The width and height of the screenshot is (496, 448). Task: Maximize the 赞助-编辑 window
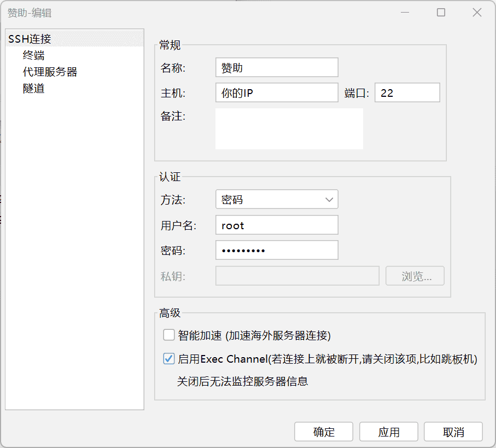click(x=441, y=12)
